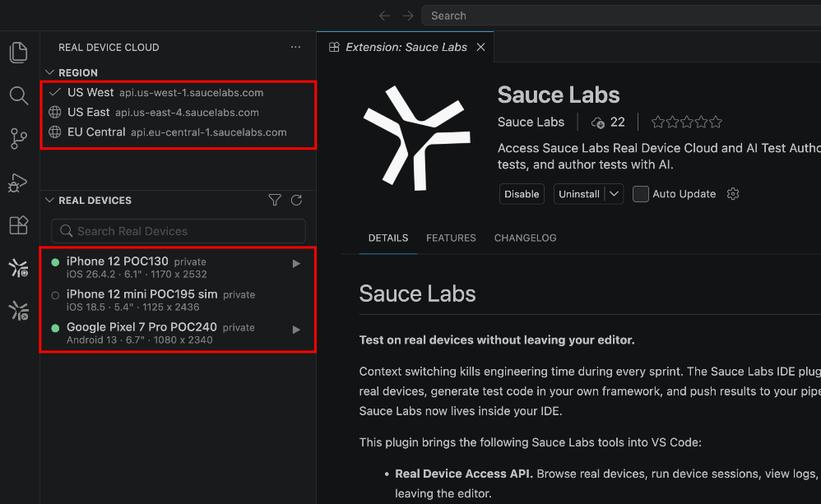Click the Sauce Labs logo image
This screenshot has height=504, width=821.
pyautogui.click(x=417, y=138)
